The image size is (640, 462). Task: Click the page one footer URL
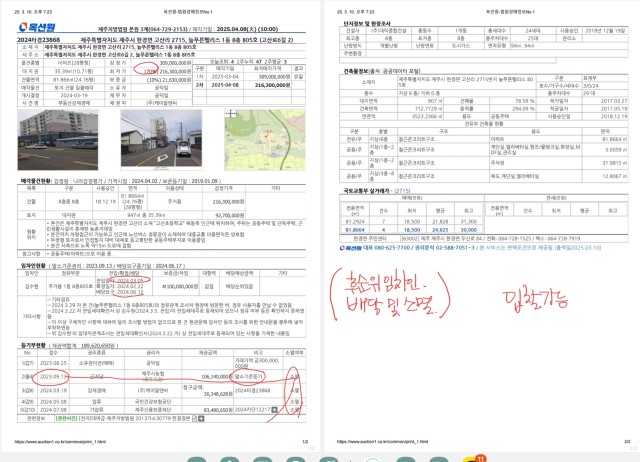tap(60, 442)
